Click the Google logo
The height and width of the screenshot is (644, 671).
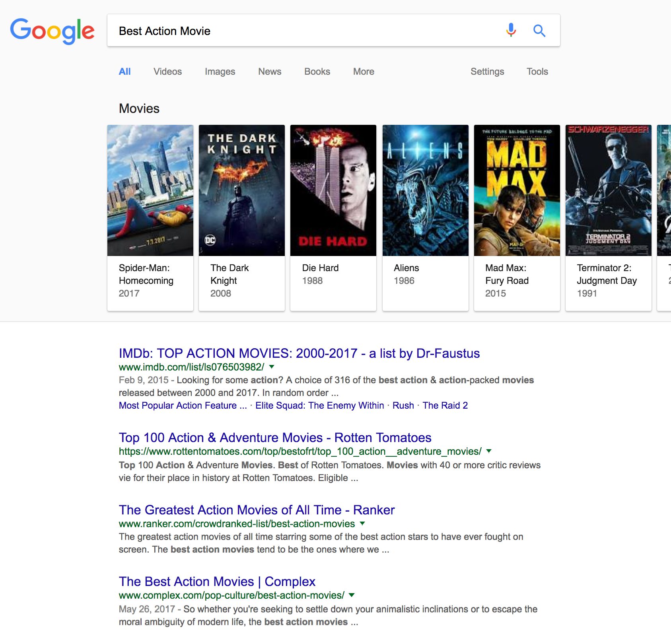[x=52, y=31]
